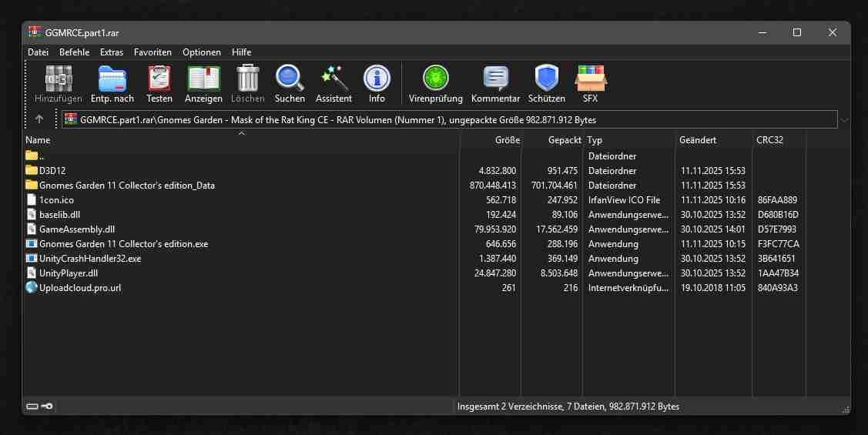Click the archive path address field
The height and width of the screenshot is (435, 868).
[449, 119]
